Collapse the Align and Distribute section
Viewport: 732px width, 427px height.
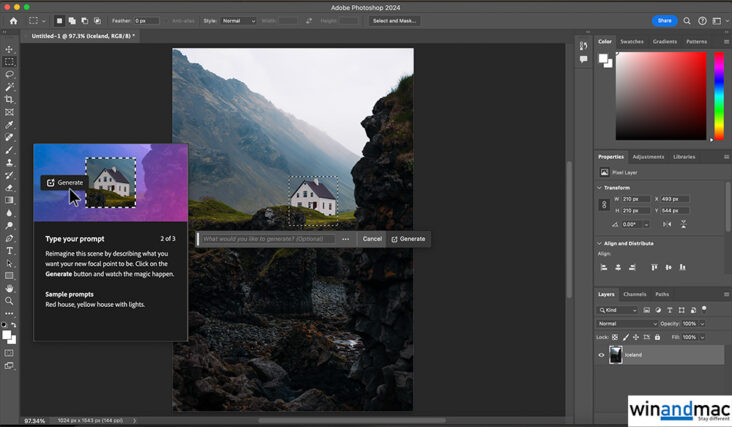point(600,243)
